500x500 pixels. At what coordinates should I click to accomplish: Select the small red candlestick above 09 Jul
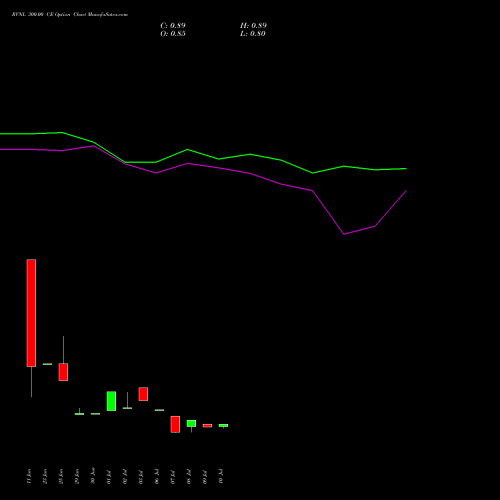coord(207,426)
